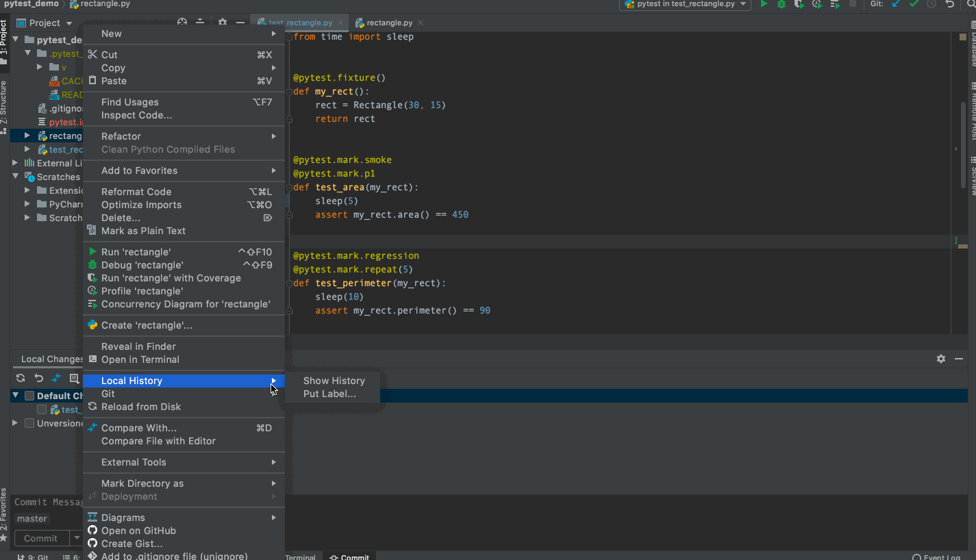Click the Collapse All icon in the Project panel header
Screen dimensions: 976x560
[200, 23]
